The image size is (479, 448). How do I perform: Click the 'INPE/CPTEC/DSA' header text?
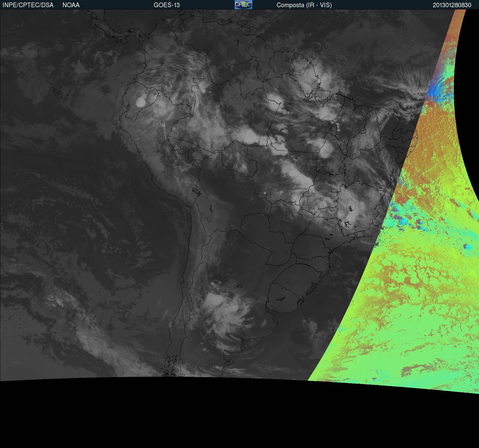pyautogui.click(x=28, y=5)
